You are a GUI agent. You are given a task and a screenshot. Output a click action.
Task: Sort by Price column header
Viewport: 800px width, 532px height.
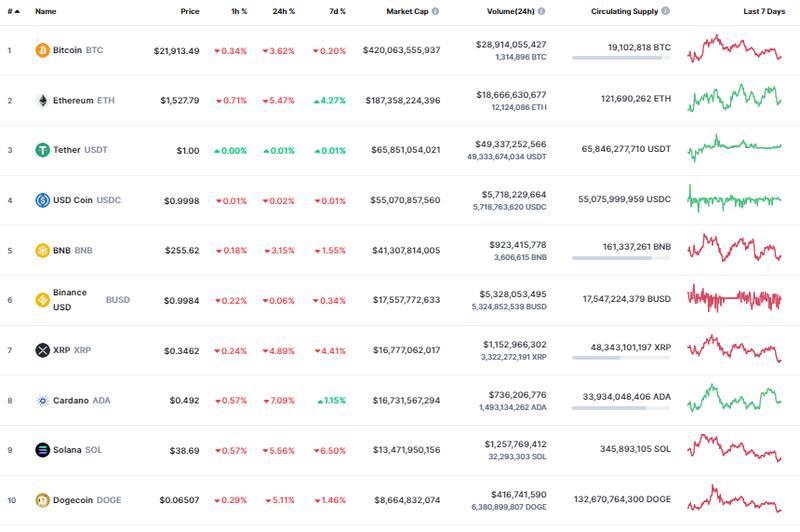tap(189, 12)
